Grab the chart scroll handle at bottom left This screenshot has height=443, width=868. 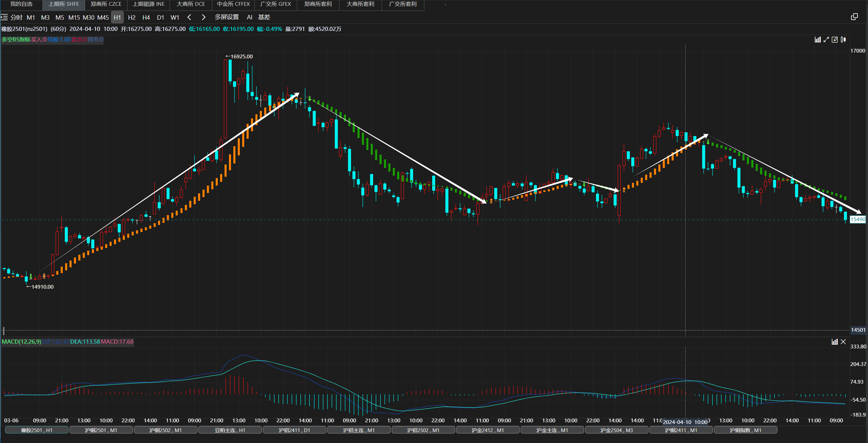(x=3, y=330)
